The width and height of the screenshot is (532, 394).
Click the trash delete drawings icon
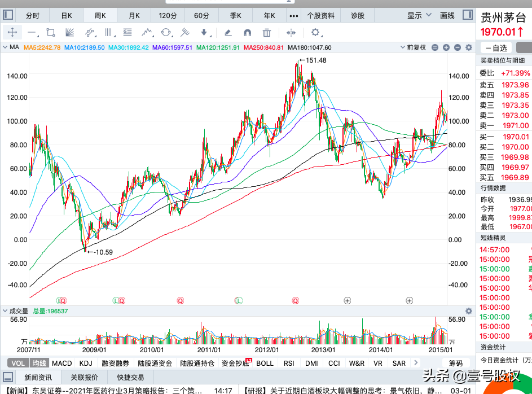pyautogui.click(x=267, y=32)
